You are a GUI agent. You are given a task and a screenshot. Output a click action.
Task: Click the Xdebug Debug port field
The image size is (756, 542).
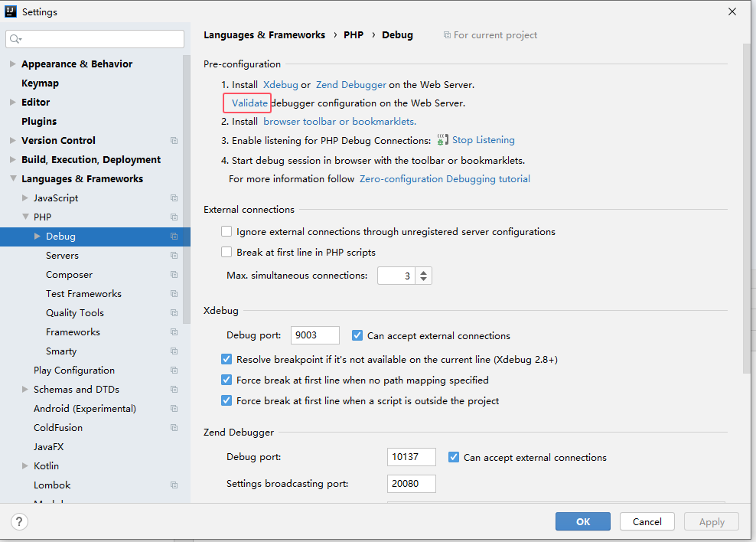(x=314, y=335)
